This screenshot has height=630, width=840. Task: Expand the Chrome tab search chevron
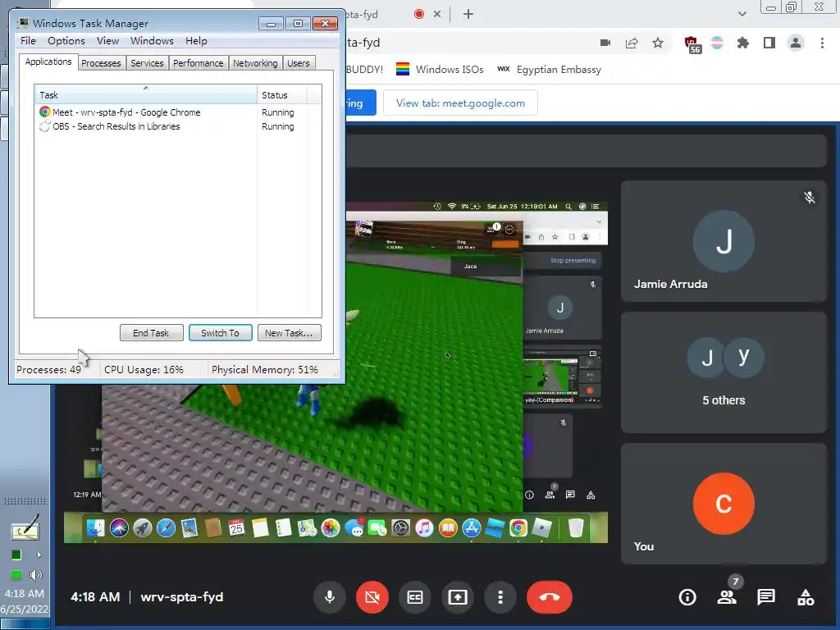(742, 14)
